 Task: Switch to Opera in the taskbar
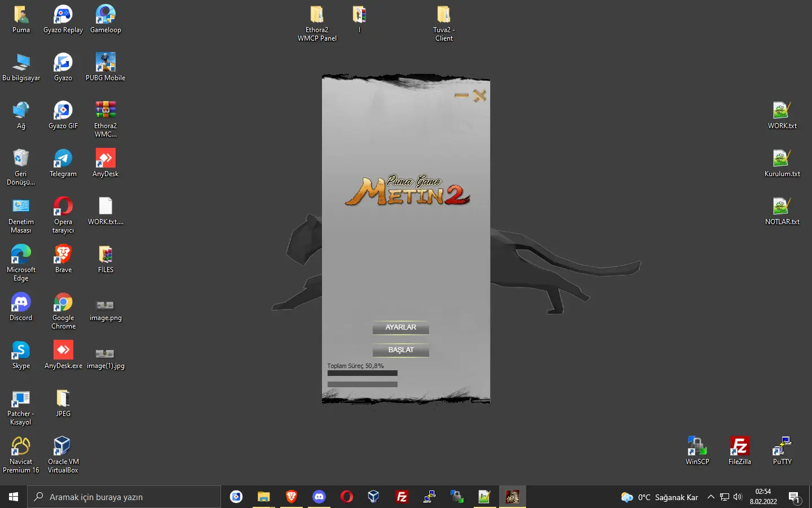point(347,497)
